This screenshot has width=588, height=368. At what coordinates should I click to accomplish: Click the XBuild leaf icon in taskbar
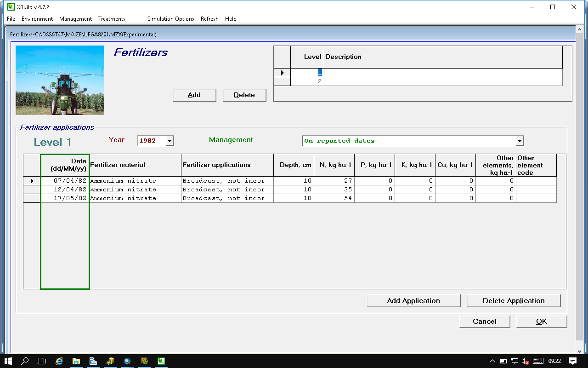(x=161, y=361)
